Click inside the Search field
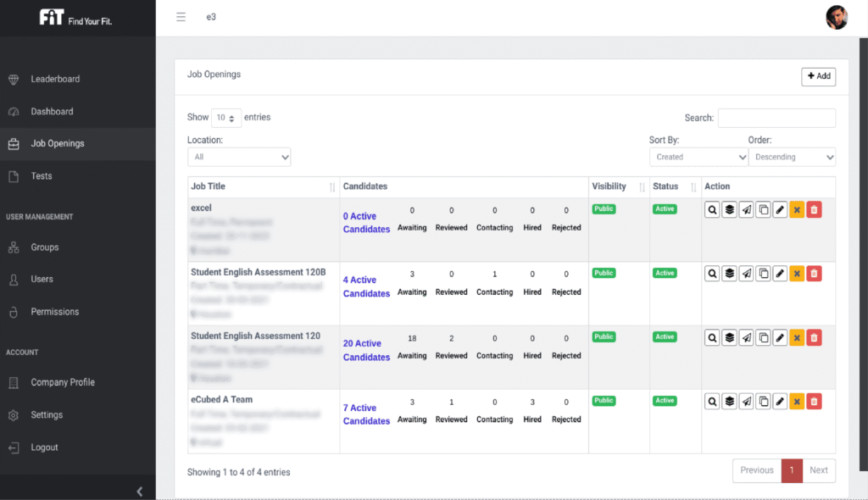The width and height of the screenshot is (868, 500). pyautogui.click(x=776, y=118)
